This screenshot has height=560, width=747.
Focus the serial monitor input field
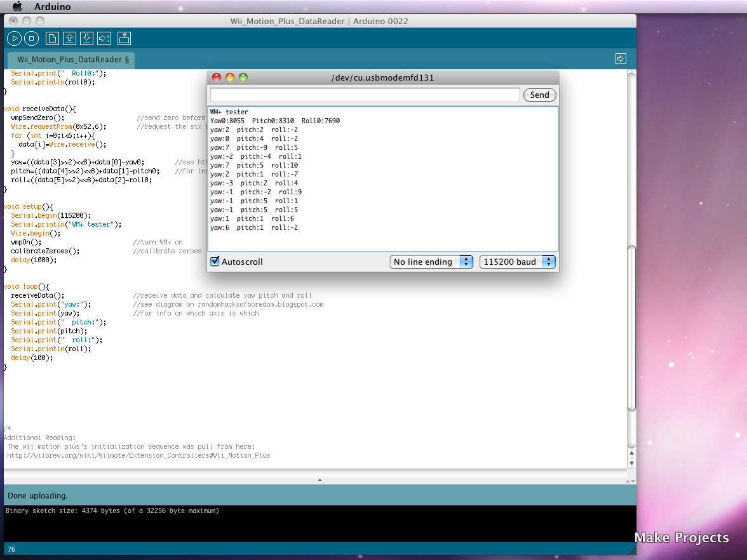[365, 94]
